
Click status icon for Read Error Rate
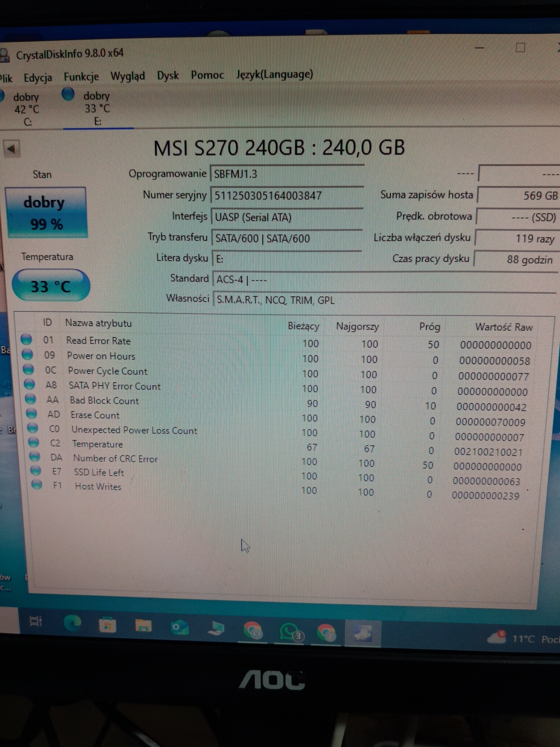coord(26,339)
